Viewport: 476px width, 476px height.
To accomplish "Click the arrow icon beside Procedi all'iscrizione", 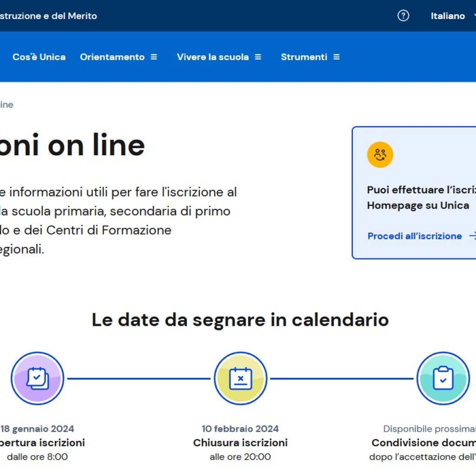I will [x=472, y=236].
